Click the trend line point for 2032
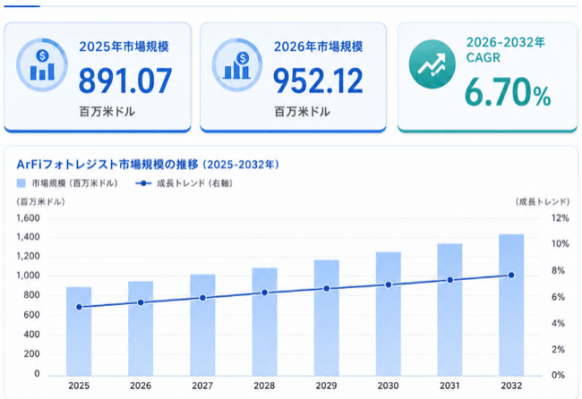The height and width of the screenshot is (399, 582). click(x=511, y=275)
